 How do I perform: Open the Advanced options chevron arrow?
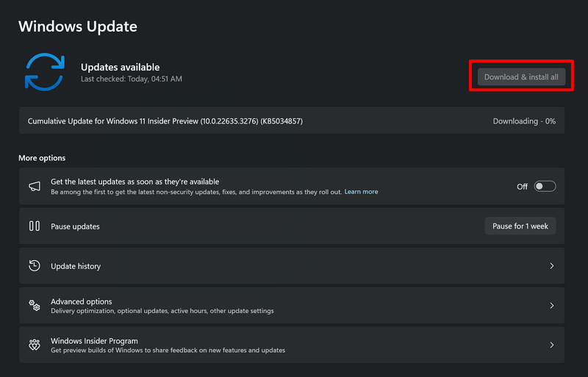coord(551,306)
